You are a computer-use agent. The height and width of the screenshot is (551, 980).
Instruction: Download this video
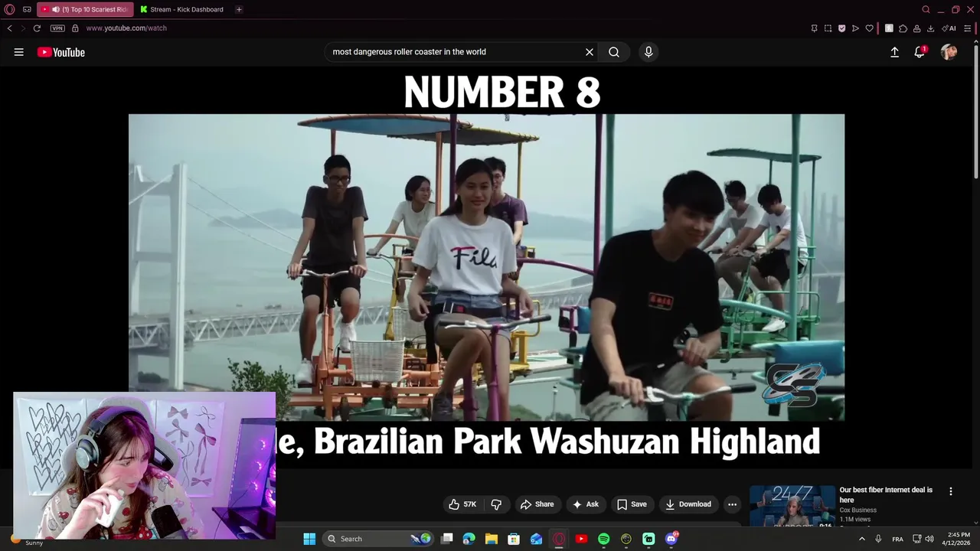click(688, 504)
